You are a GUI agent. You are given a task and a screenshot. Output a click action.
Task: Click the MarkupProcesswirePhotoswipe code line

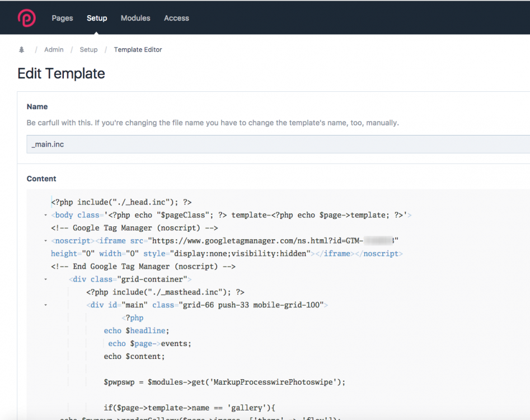[x=224, y=382]
